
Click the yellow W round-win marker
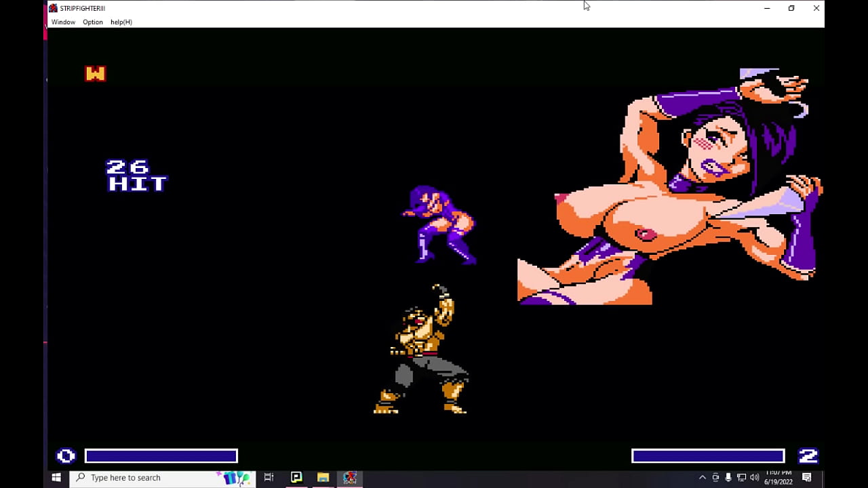coord(95,74)
